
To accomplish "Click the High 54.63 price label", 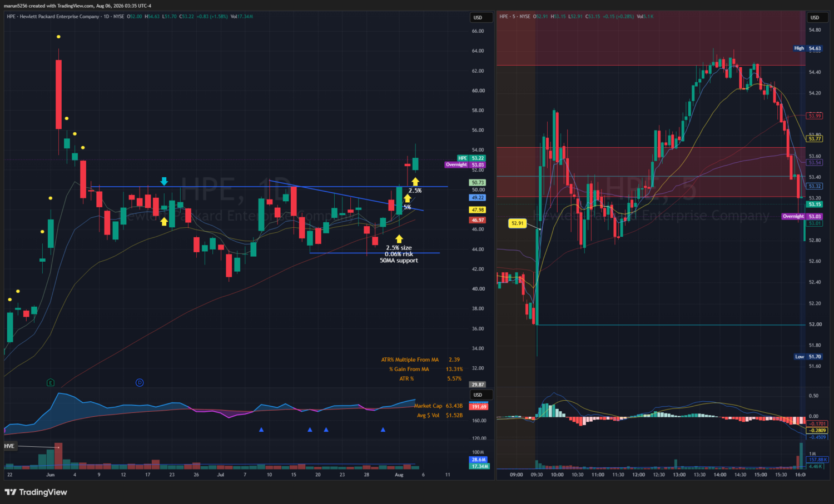I will click(808, 48).
